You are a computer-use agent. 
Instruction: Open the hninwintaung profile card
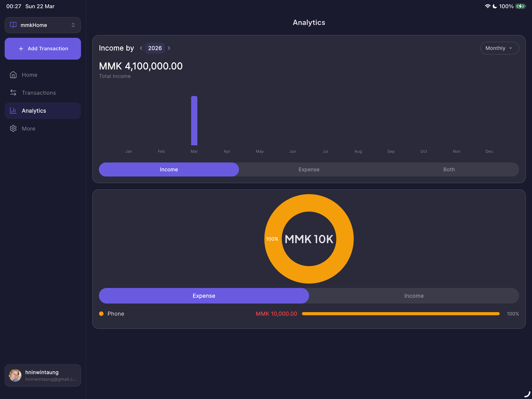tap(43, 375)
